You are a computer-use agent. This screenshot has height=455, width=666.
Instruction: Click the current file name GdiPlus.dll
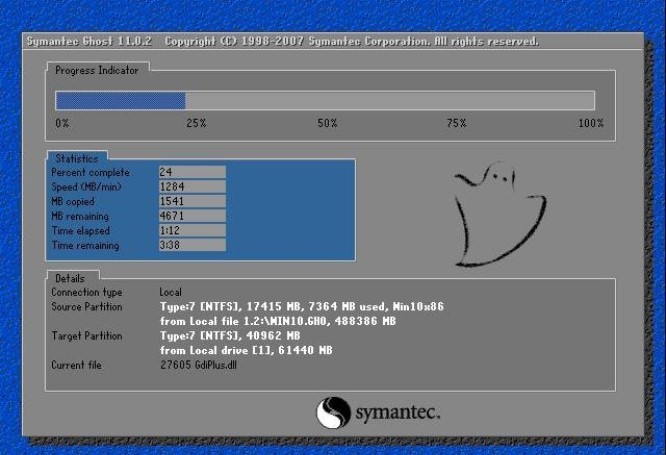pyautogui.click(x=214, y=366)
